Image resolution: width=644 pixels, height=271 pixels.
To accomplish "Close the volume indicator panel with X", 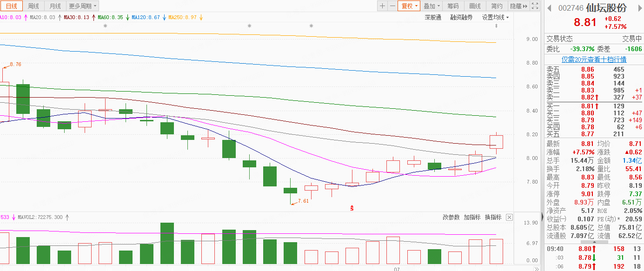I will coord(509,218).
